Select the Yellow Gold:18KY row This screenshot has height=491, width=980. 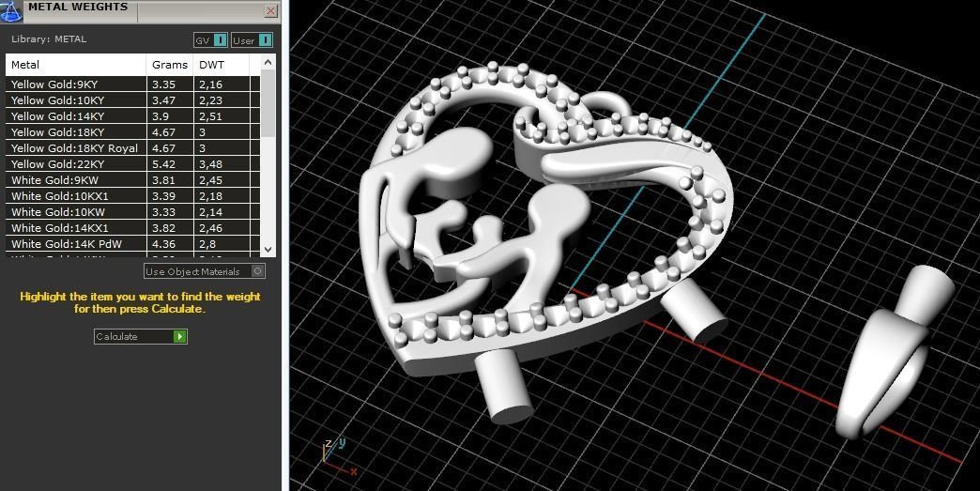tap(132, 132)
